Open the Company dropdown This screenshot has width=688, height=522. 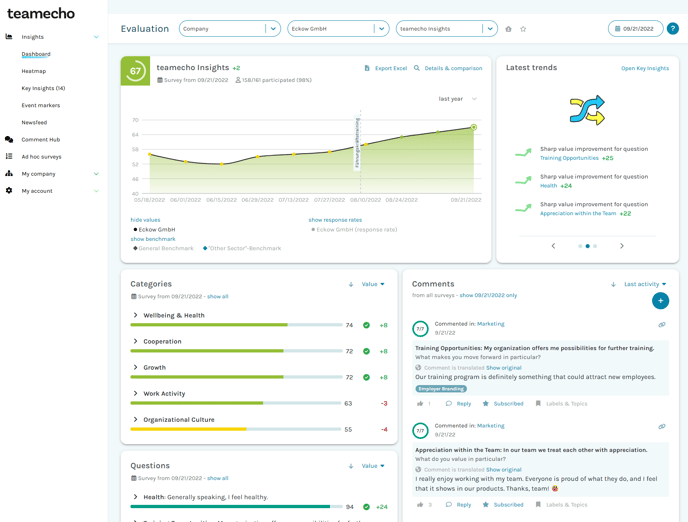[x=229, y=29]
